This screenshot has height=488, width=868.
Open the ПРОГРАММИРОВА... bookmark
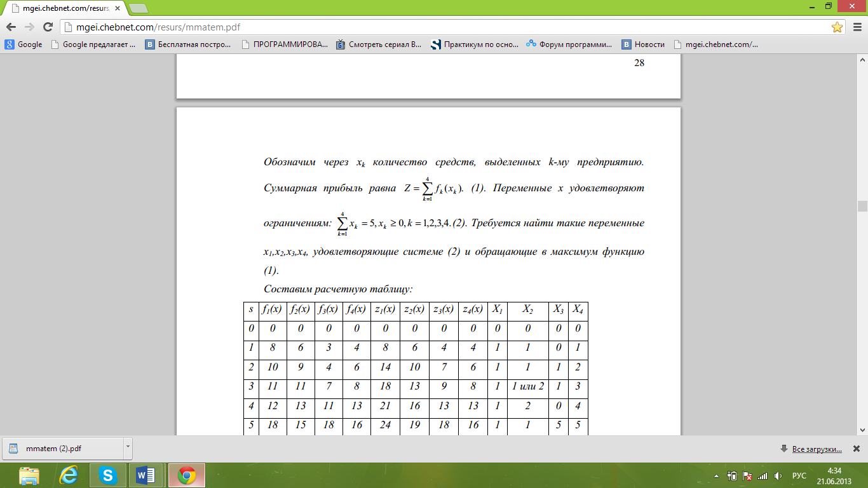click(285, 44)
